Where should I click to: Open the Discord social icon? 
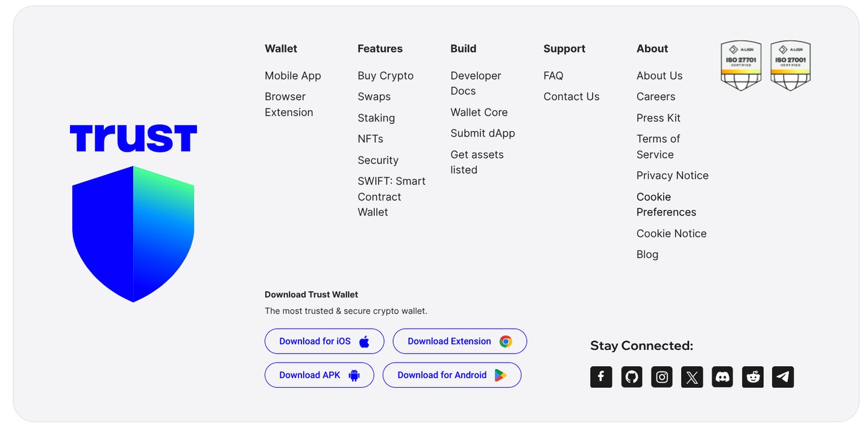tap(722, 377)
